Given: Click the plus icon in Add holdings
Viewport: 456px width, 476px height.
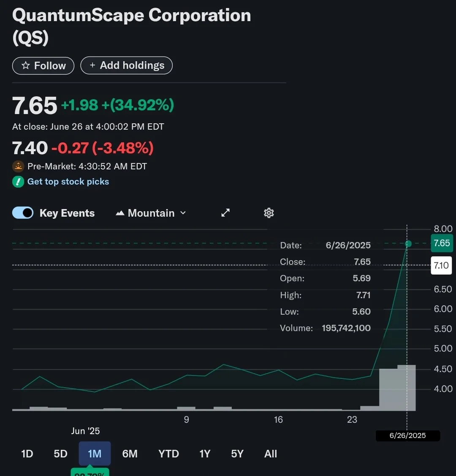Looking at the screenshot, I should point(92,65).
